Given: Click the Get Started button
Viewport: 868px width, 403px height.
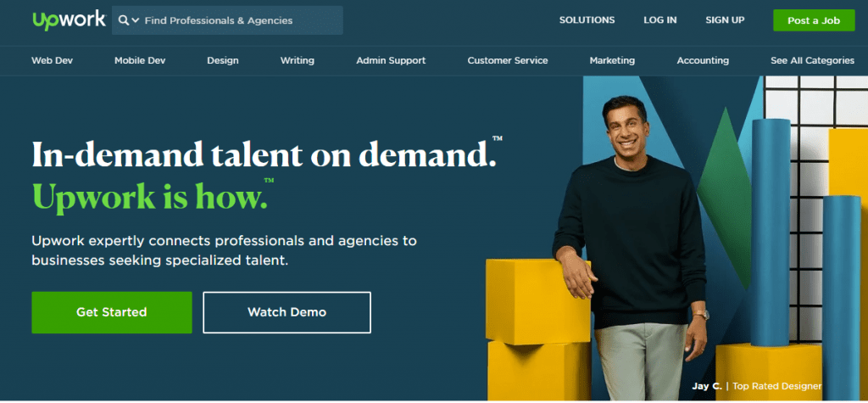Looking at the screenshot, I should 112,312.
